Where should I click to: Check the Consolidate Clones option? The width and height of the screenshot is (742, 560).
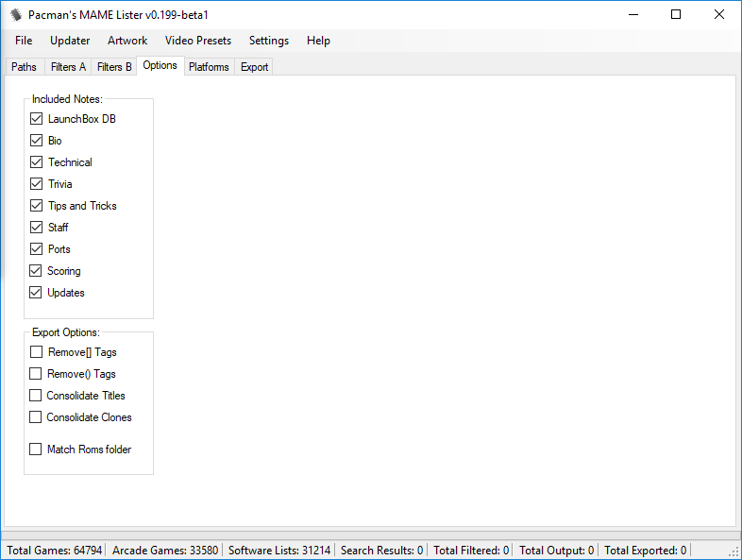[x=36, y=417]
